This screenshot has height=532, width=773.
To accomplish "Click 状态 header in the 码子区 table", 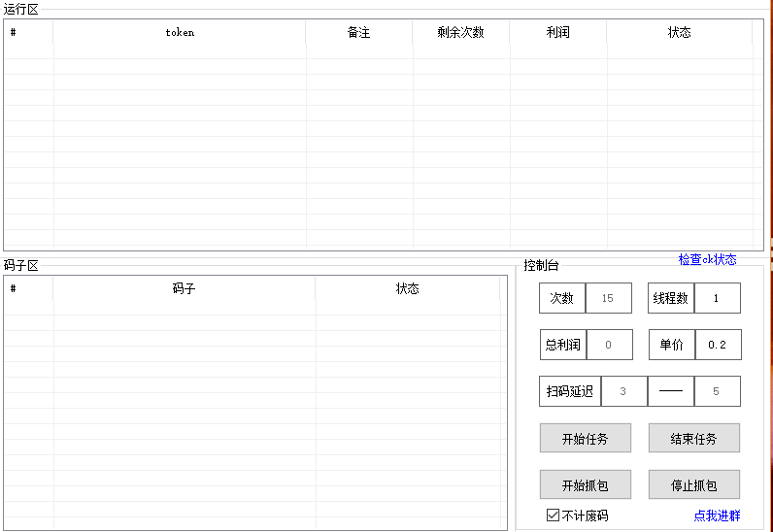I will click(407, 288).
